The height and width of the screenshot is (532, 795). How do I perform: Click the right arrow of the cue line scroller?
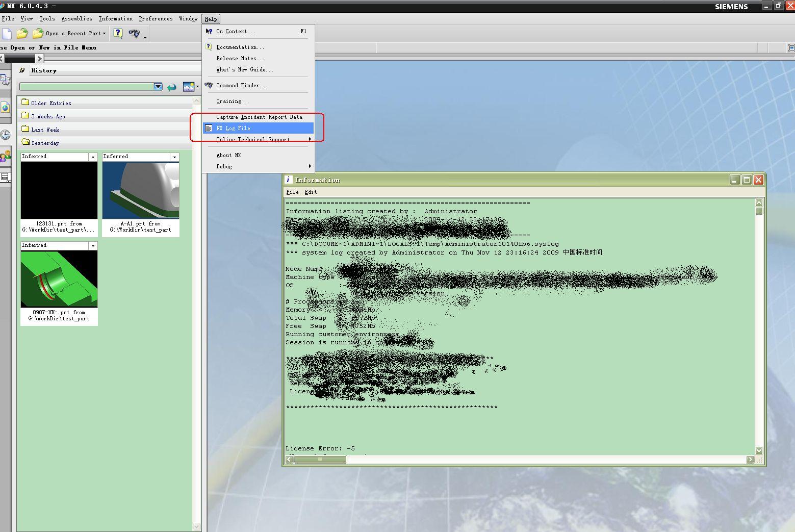(39, 59)
